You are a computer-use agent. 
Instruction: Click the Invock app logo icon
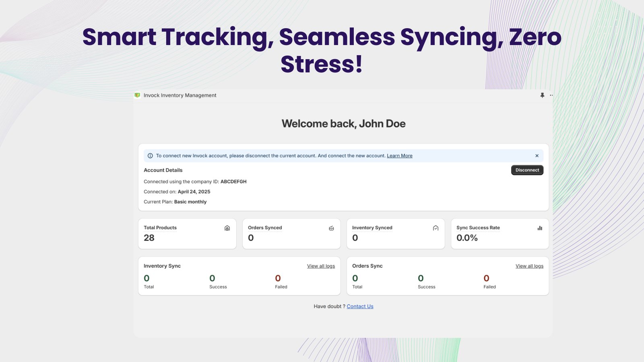click(x=137, y=95)
